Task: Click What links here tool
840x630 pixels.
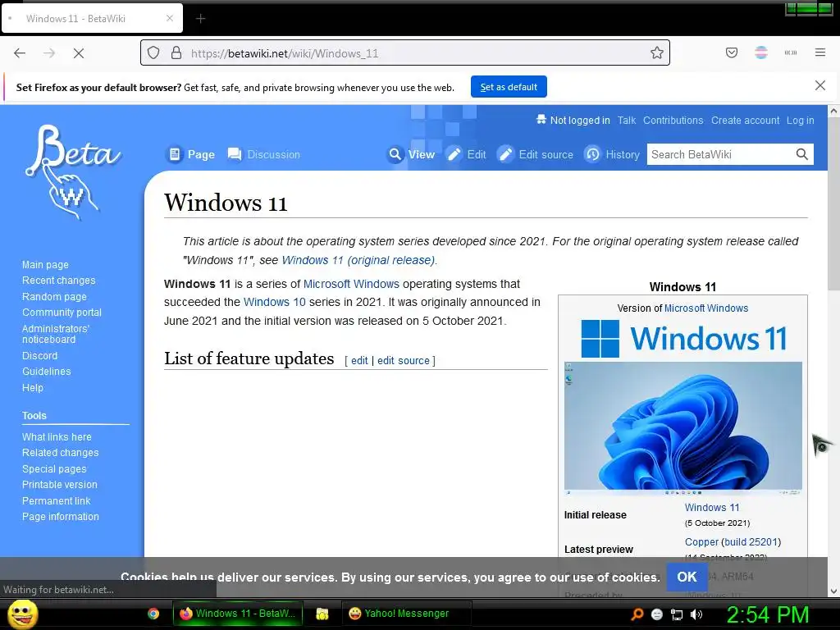Action: 57,437
